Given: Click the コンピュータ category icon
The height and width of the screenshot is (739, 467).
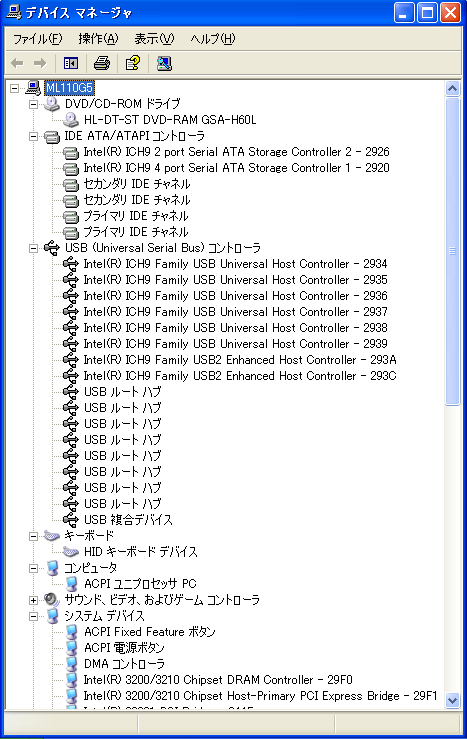Looking at the screenshot, I should [53, 567].
